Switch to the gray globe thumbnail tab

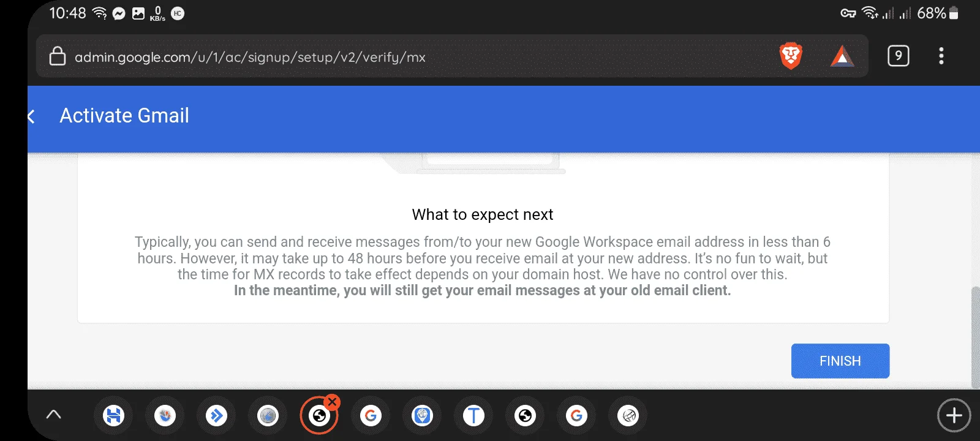point(268,416)
